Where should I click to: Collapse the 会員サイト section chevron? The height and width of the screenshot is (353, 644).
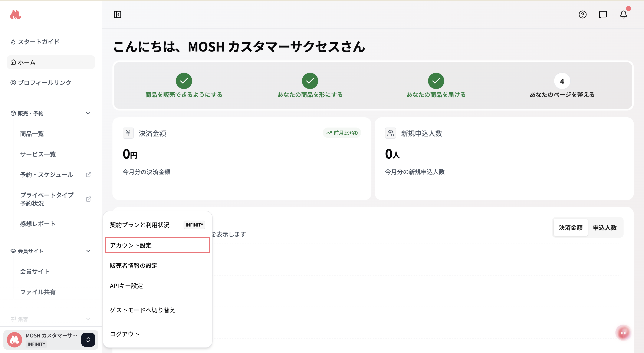(88, 251)
